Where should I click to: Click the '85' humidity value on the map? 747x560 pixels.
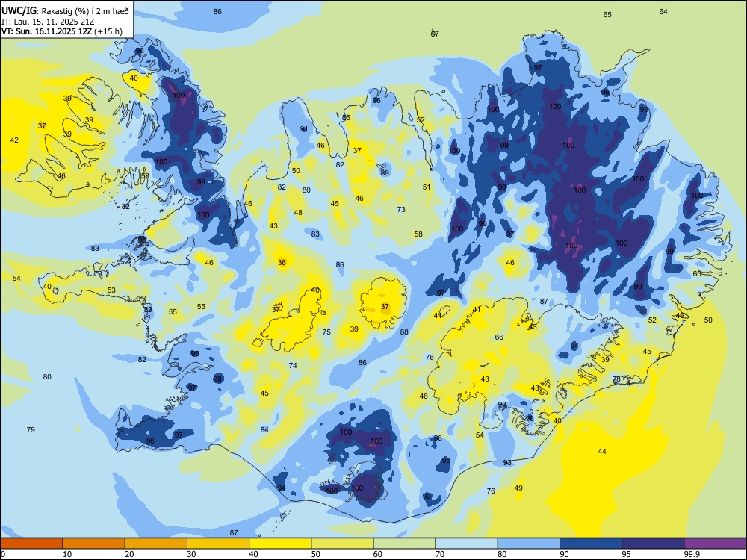click(346, 118)
